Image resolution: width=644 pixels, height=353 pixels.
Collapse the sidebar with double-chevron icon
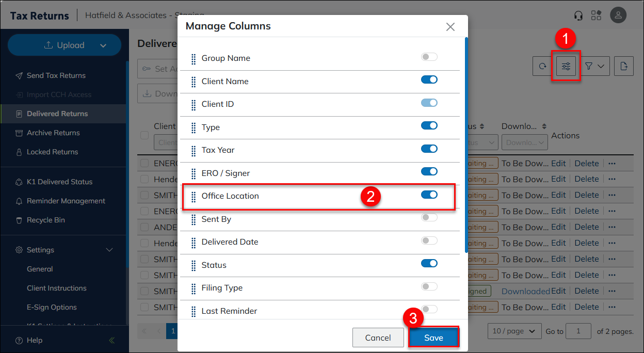[112, 340]
